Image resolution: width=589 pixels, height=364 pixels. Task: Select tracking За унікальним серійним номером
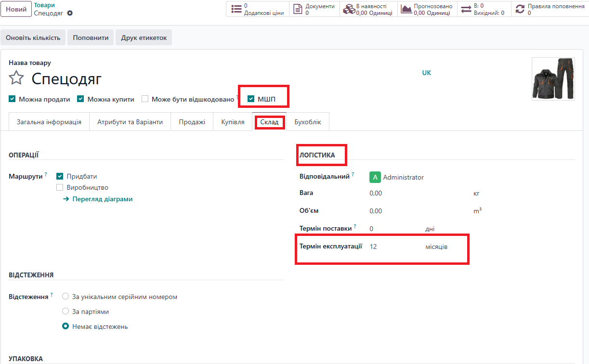click(65, 297)
